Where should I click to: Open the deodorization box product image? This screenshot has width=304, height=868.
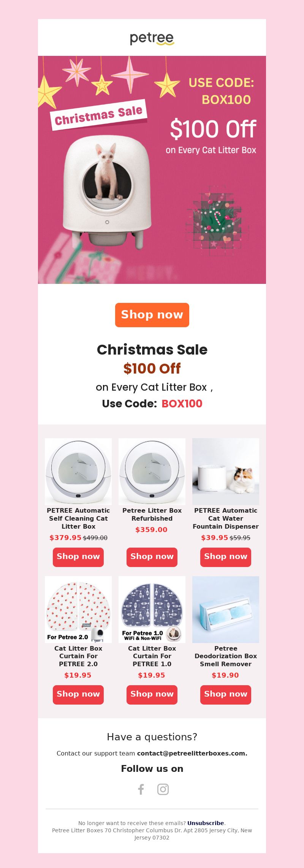pyautogui.click(x=226, y=610)
